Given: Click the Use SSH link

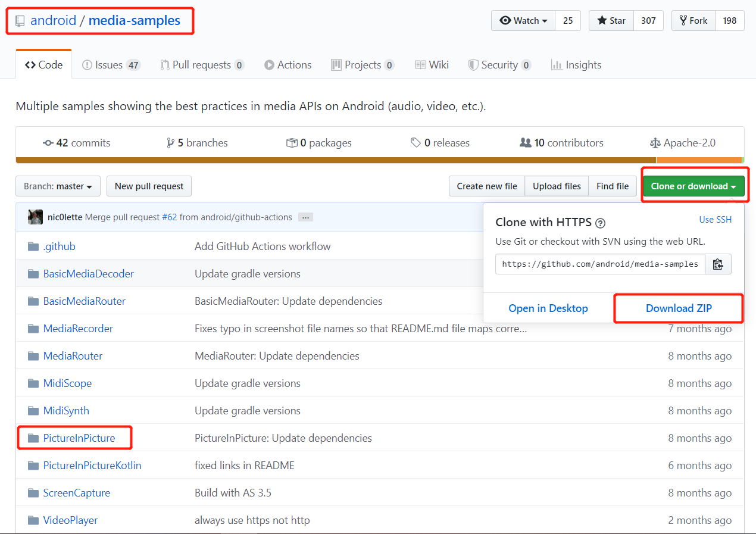Looking at the screenshot, I should [716, 220].
